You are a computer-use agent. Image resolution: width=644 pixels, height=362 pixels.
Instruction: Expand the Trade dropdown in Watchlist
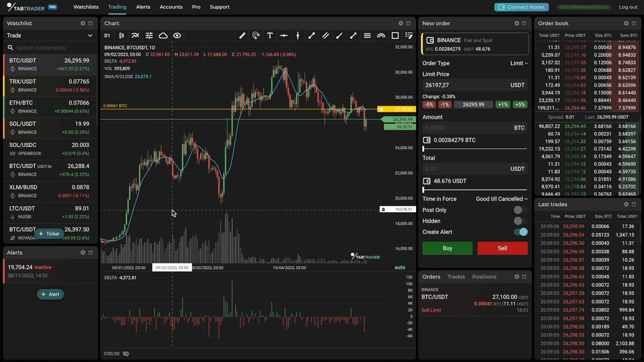[49, 36]
